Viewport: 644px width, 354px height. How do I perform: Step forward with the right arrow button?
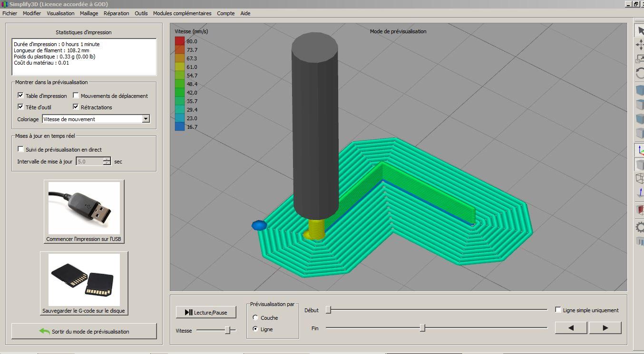tap(605, 328)
